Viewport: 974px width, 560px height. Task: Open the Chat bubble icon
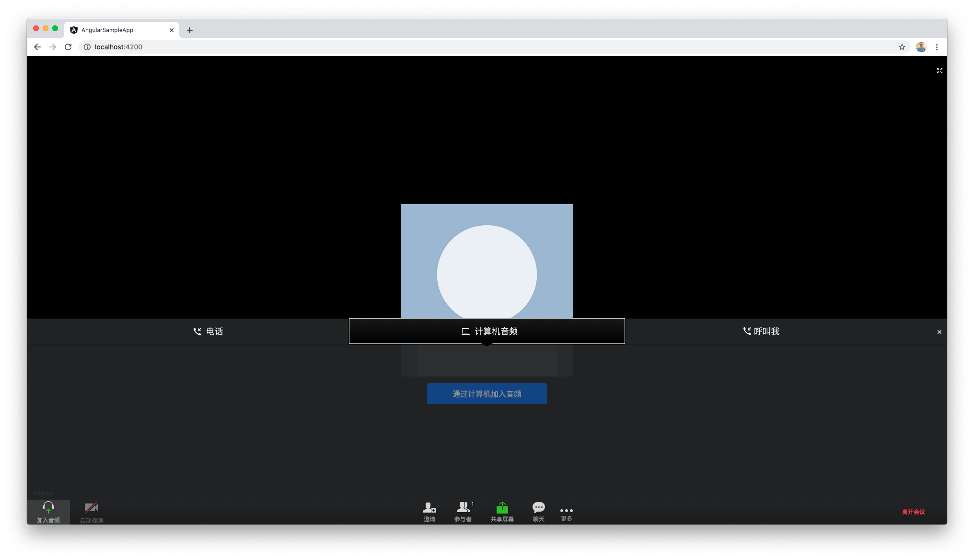pos(538,507)
